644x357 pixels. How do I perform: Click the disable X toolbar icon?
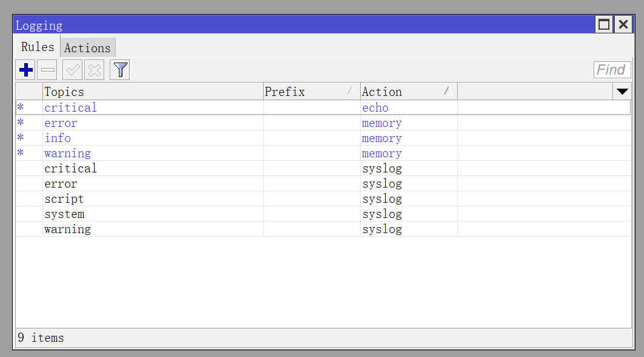pos(95,70)
